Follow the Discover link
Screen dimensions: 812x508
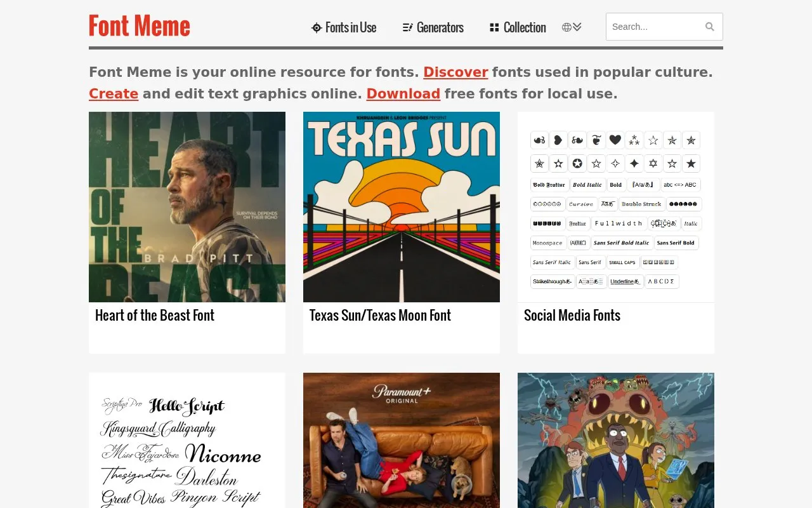pyautogui.click(x=455, y=72)
